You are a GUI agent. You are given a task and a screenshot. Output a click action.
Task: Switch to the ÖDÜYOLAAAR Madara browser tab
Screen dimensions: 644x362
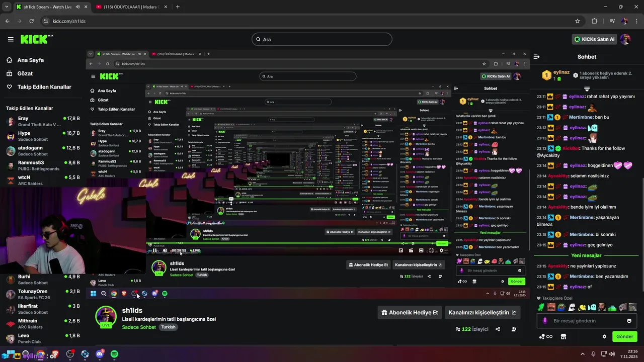(131, 7)
